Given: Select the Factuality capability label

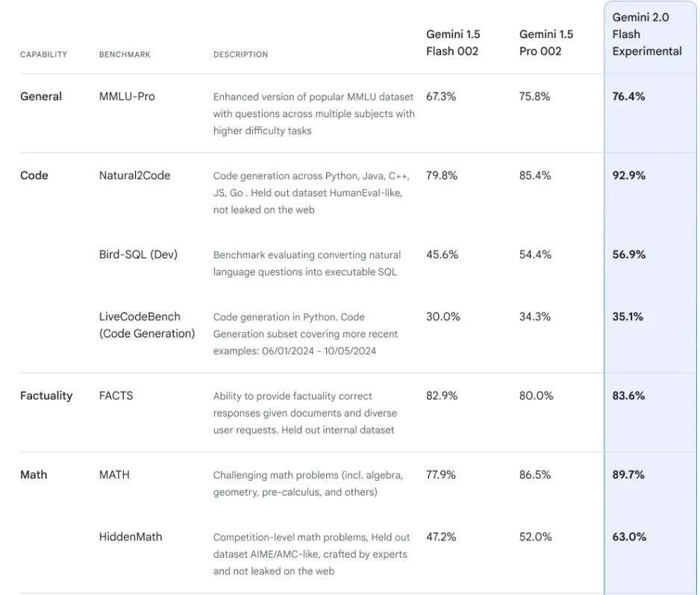Looking at the screenshot, I should 46,396.
